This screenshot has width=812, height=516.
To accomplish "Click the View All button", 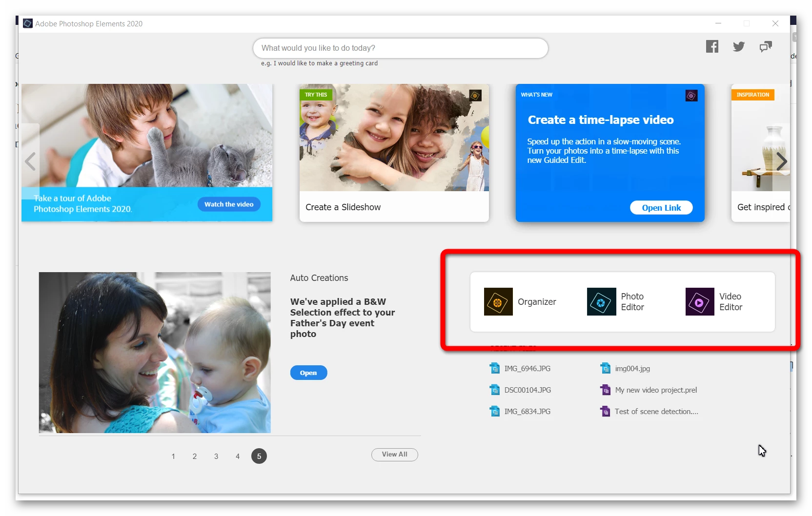I will [x=394, y=455].
